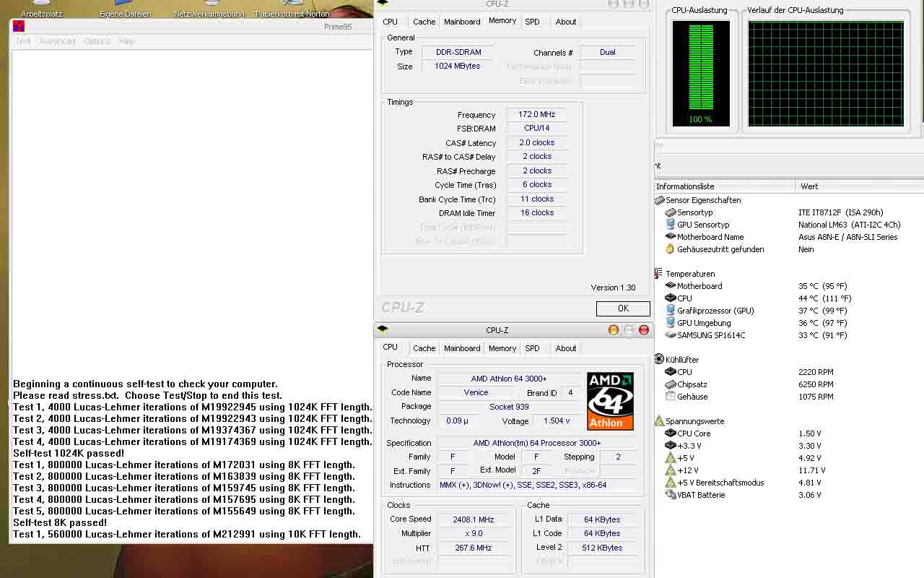
Task: Open Cache tab in lower CPU-Z window
Action: tap(424, 348)
